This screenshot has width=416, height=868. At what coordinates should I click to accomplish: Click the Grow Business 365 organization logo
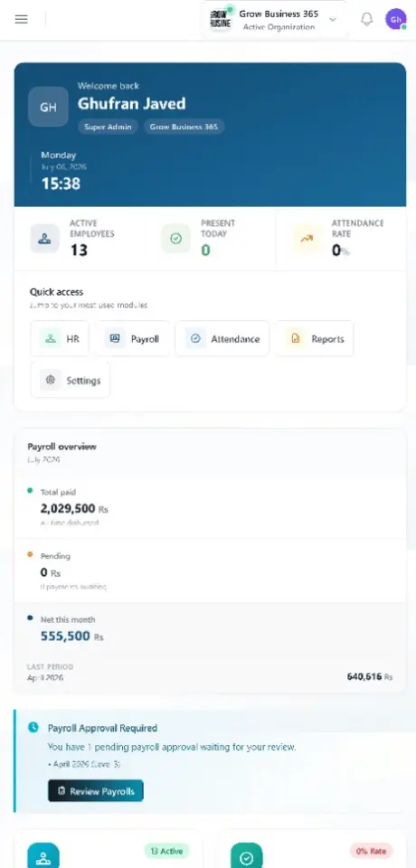click(221, 19)
